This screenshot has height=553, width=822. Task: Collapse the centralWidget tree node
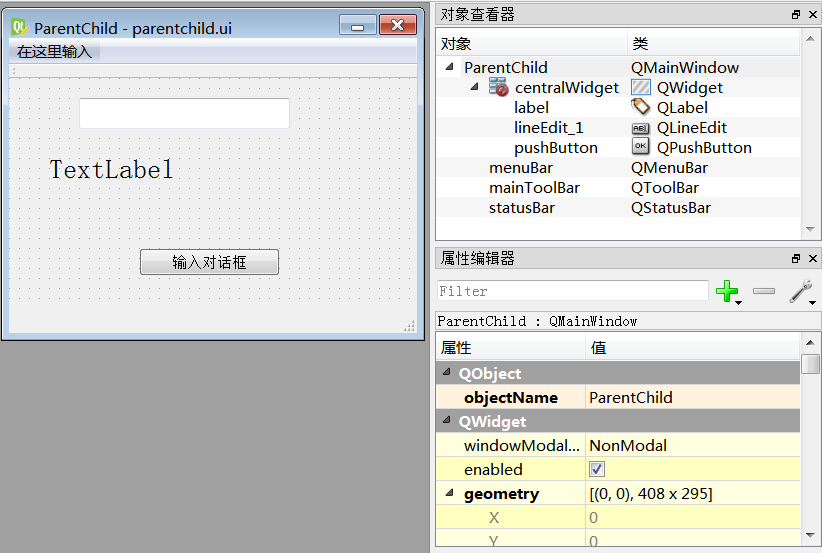(x=474, y=87)
